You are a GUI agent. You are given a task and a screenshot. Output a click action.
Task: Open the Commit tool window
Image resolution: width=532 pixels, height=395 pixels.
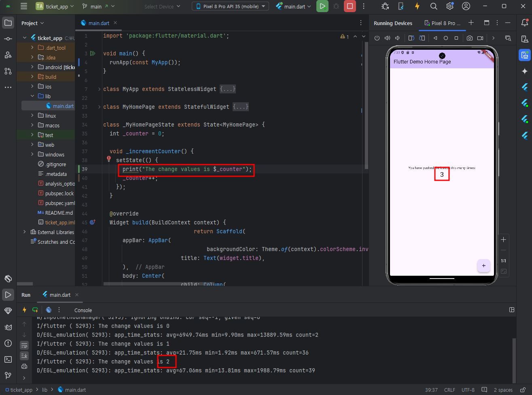pyautogui.click(x=8, y=39)
